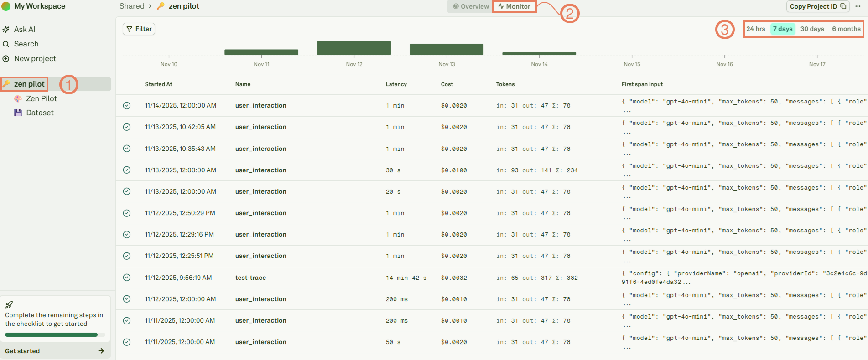Screen dimensions: 868x360
Task: Click the Shared breadcrumb link
Action: pyautogui.click(x=132, y=6)
